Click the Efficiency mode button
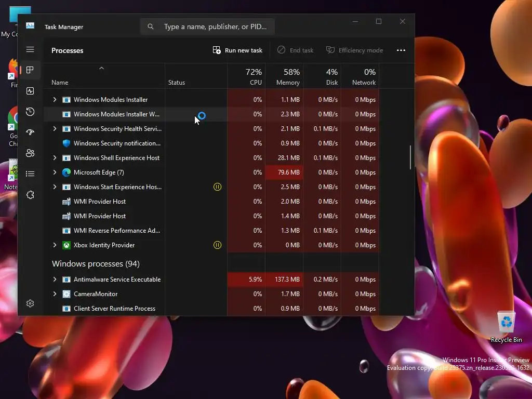Viewport: 532px width, 399px height. coord(354,50)
